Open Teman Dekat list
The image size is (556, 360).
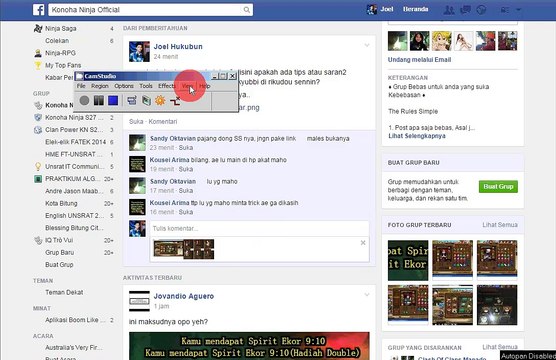64,292
